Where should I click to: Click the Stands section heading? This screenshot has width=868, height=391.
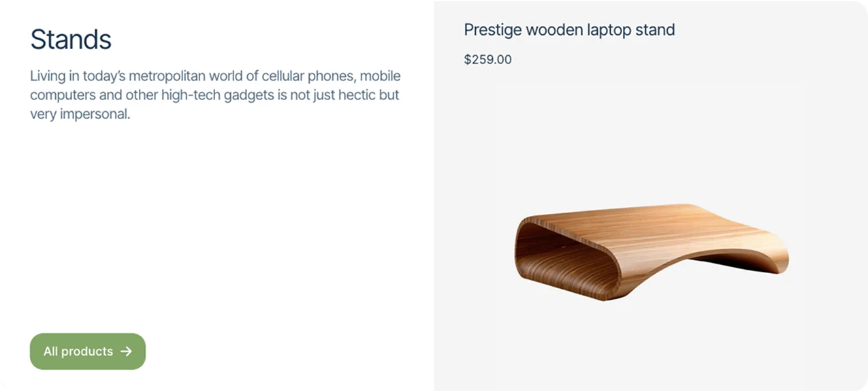pyautogui.click(x=71, y=40)
